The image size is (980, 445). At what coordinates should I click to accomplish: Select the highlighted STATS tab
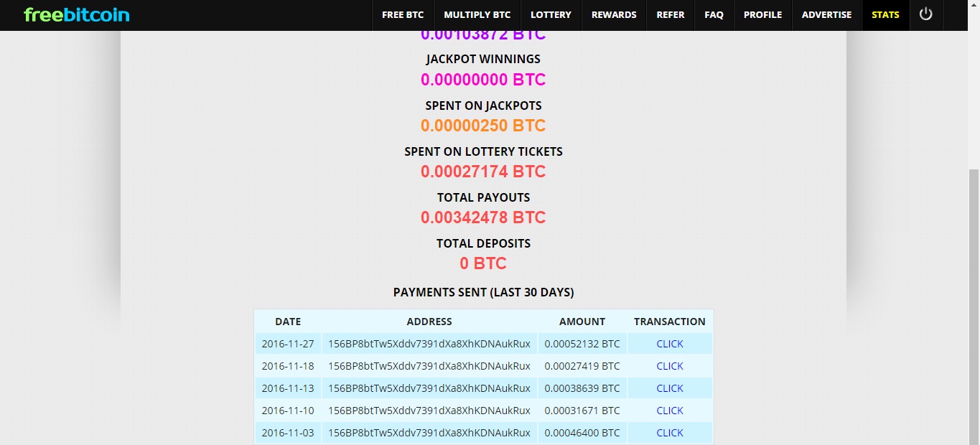point(885,14)
